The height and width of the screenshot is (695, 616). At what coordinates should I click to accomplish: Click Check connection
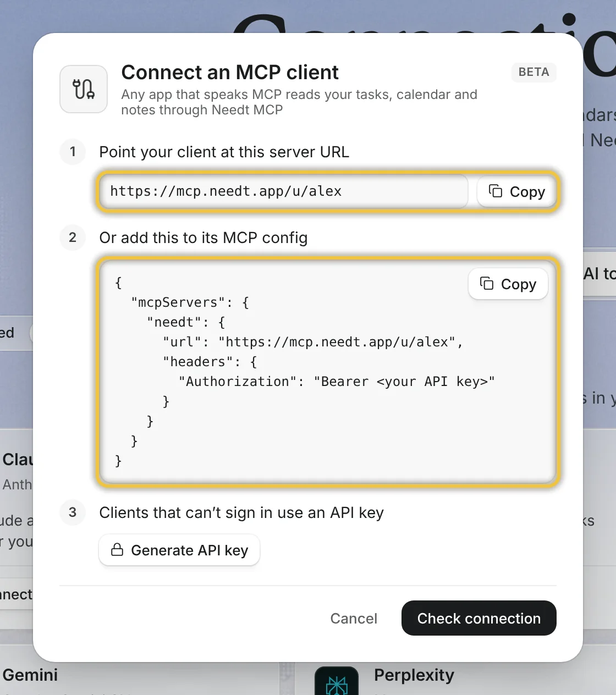coord(479,618)
